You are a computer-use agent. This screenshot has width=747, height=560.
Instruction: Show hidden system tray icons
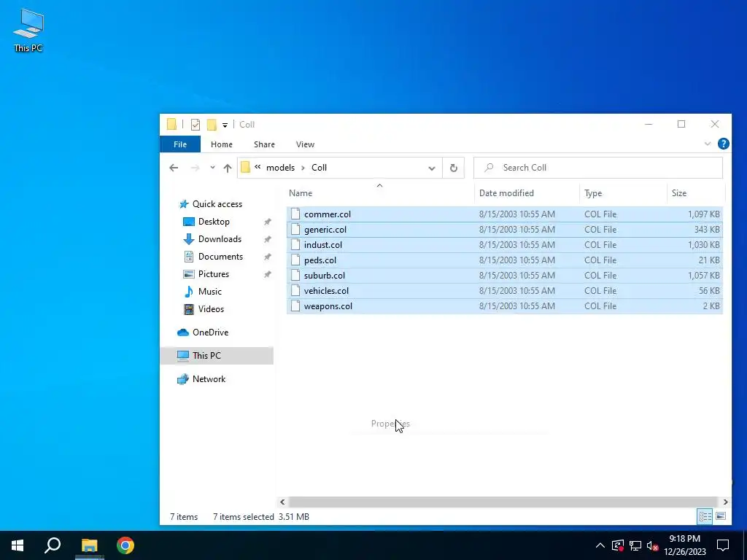(600, 545)
